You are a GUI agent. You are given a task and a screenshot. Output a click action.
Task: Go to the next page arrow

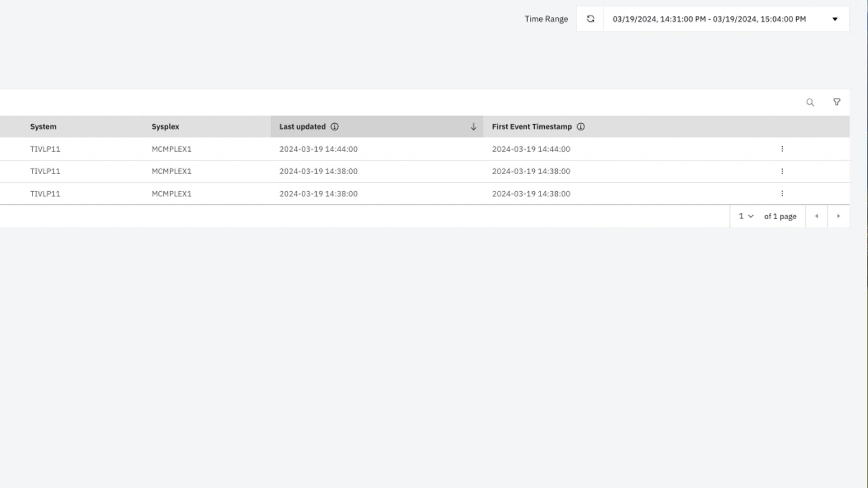coord(838,216)
